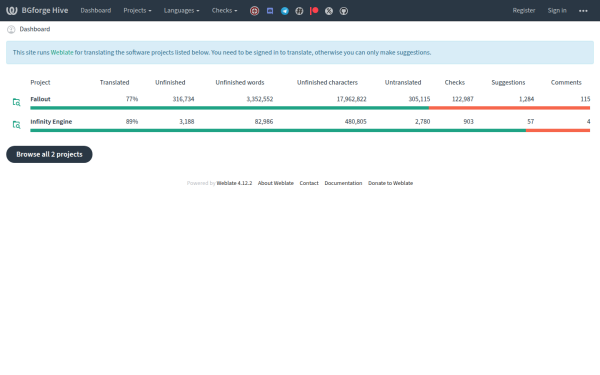Viewport: 600px width, 375px height.
Task: Open the Fallout project link
Action: coord(40,99)
